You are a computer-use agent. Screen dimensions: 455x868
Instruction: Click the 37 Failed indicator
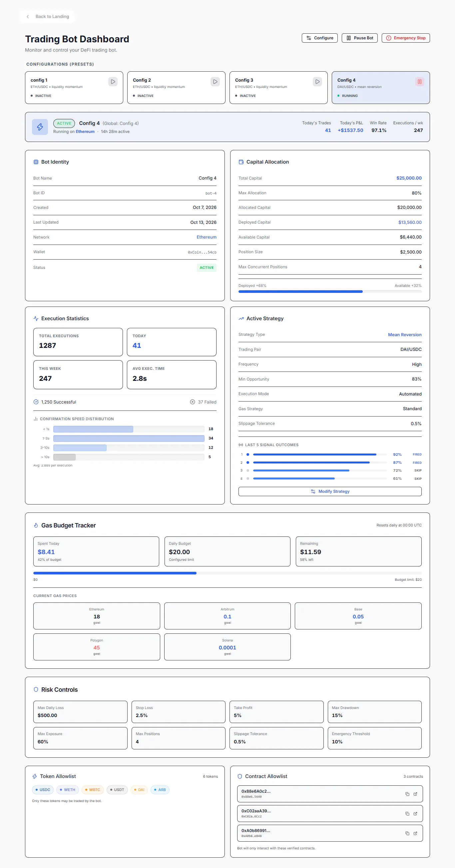pyautogui.click(x=203, y=402)
